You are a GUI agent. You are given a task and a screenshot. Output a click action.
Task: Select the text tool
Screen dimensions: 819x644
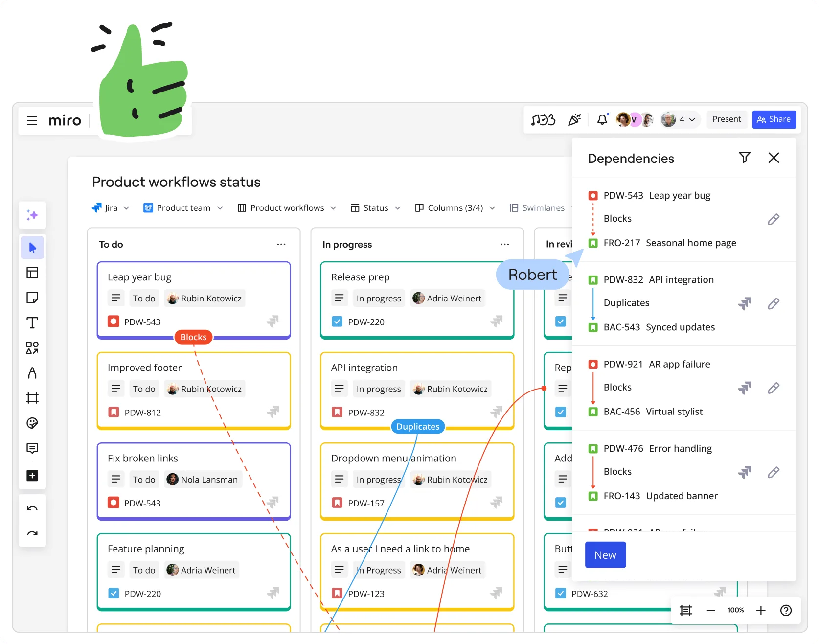click(x=32, y=323)
